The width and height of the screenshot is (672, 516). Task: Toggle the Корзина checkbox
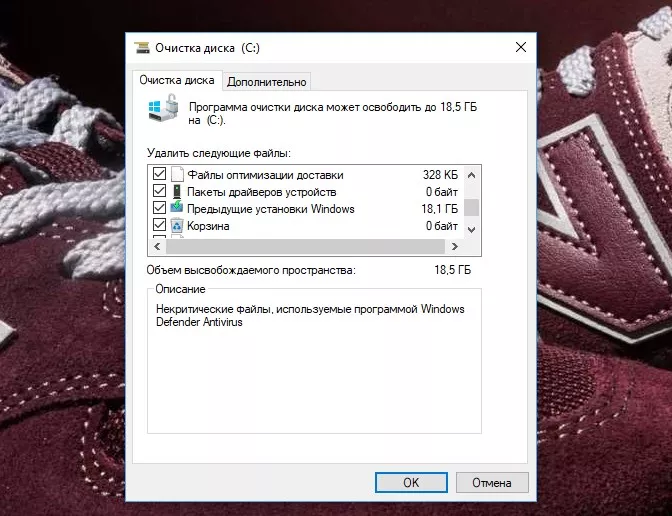coord(158,226)
